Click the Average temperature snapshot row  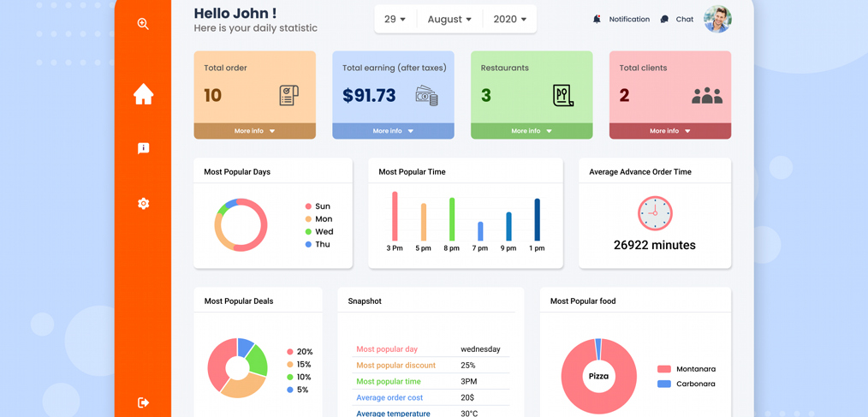click(x=431, y=413)
